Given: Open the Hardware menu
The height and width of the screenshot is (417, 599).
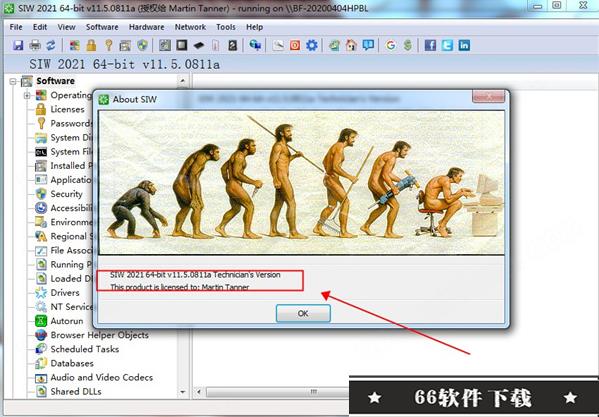Looking at the screenshot, I should (146, 27).
